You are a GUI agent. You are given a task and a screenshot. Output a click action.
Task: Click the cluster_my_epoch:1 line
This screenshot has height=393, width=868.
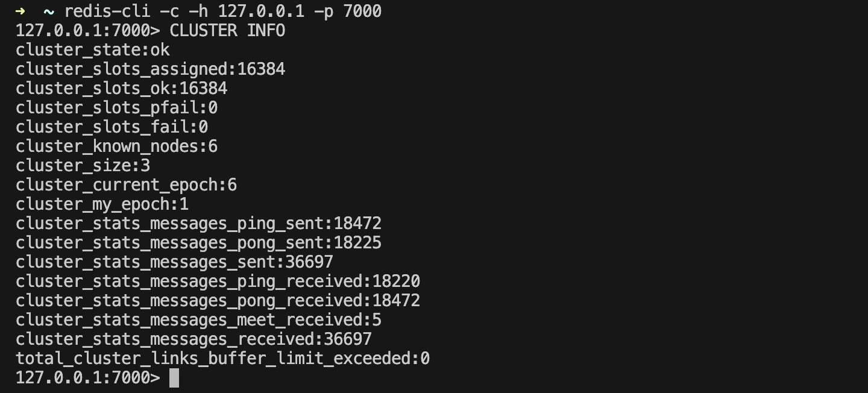click(102, 204)
